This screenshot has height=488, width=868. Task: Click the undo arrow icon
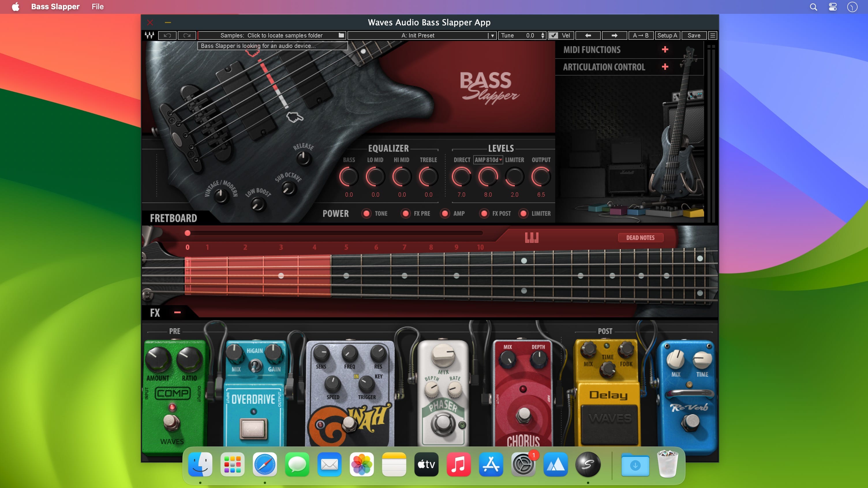point(167,35)
